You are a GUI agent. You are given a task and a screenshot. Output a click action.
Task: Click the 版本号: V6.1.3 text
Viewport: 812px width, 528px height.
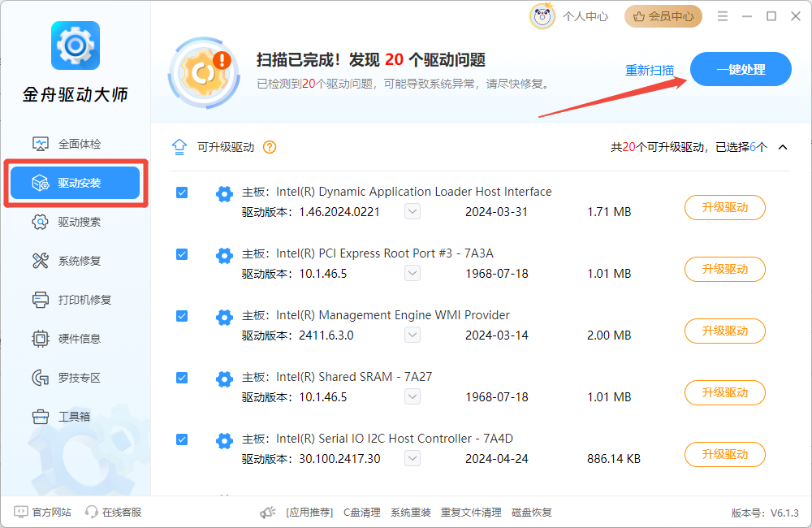click(x=765, y=513)
